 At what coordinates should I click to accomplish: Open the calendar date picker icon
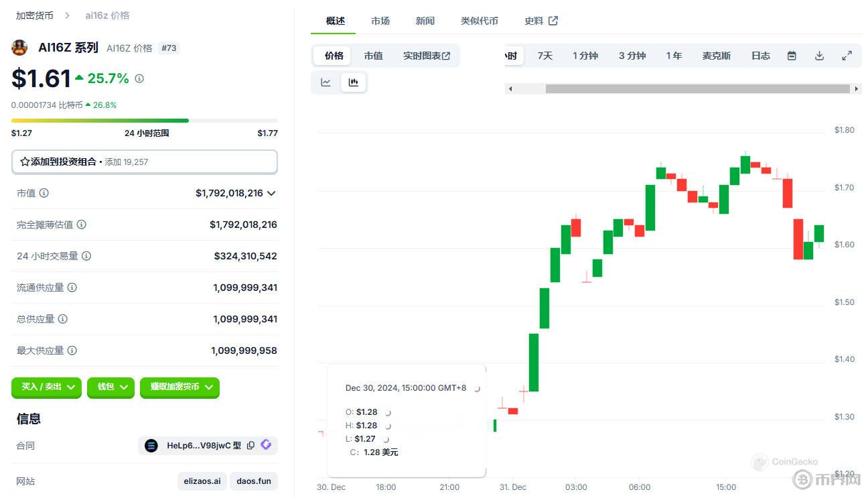tap(792, 56)
